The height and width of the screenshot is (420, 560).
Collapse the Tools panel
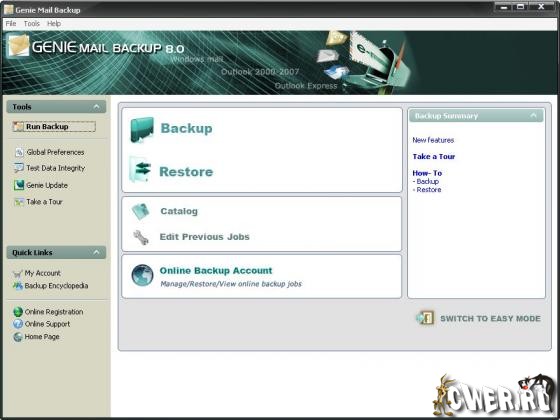click(x=96, y=107)
